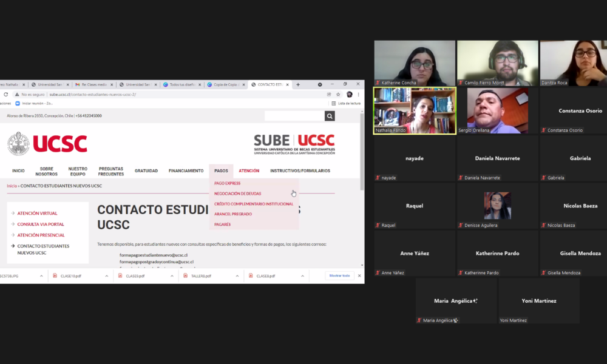Viewport: 607px width, 364px height.
Task: Click the SUBE UCSC logo
Action: 294,144
